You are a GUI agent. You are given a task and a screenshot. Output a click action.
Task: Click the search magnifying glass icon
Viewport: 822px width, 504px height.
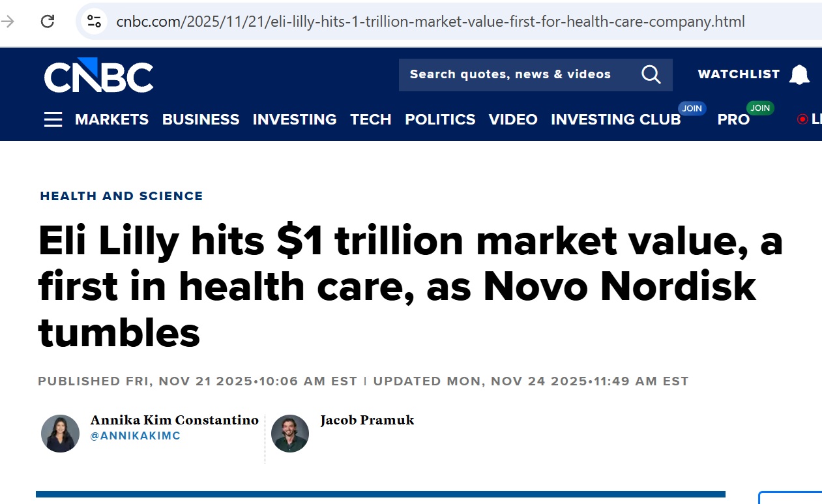[651, 74]
